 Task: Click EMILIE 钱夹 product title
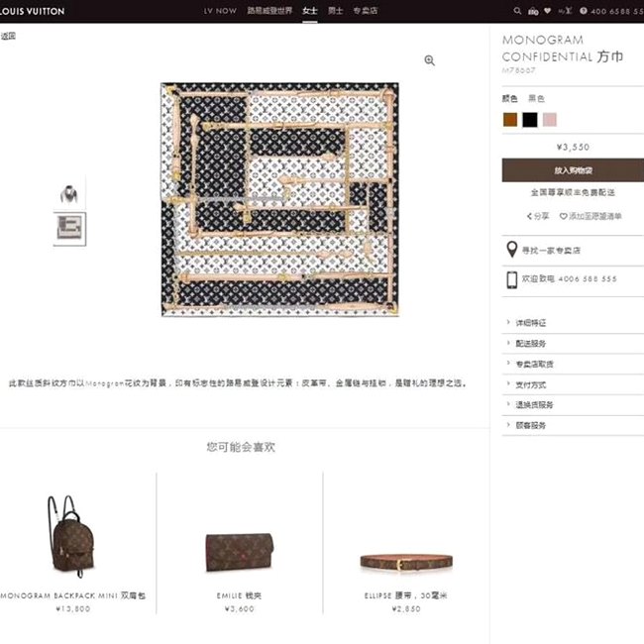click(239, 595)
